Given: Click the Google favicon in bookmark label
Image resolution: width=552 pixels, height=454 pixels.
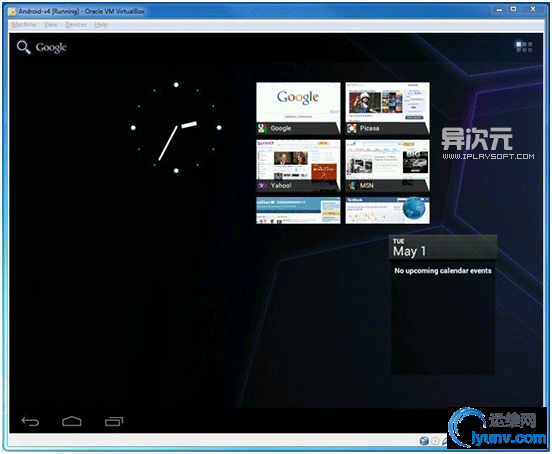Looking at the screenshot, I should 262,128.
